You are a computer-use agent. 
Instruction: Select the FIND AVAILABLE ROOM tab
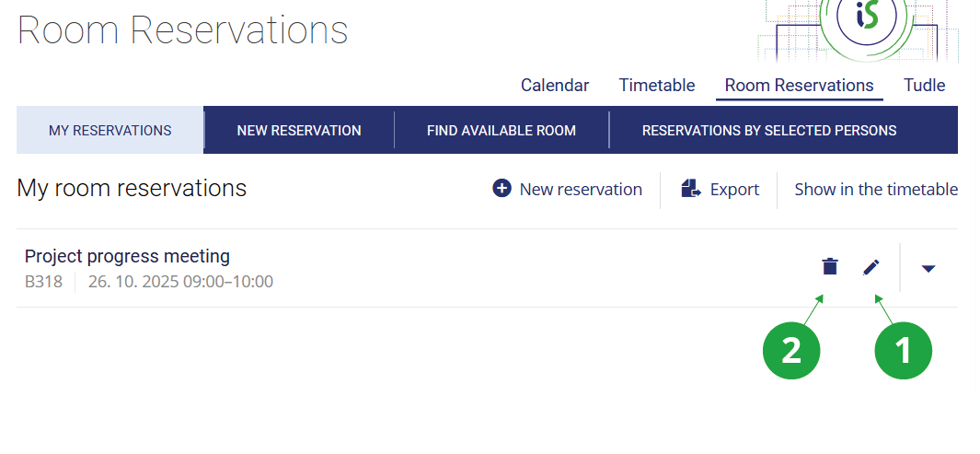point(502,130)
